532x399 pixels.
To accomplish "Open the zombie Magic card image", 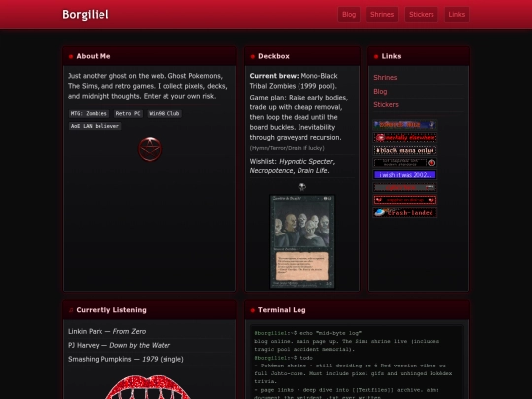I will coord(302,241).
